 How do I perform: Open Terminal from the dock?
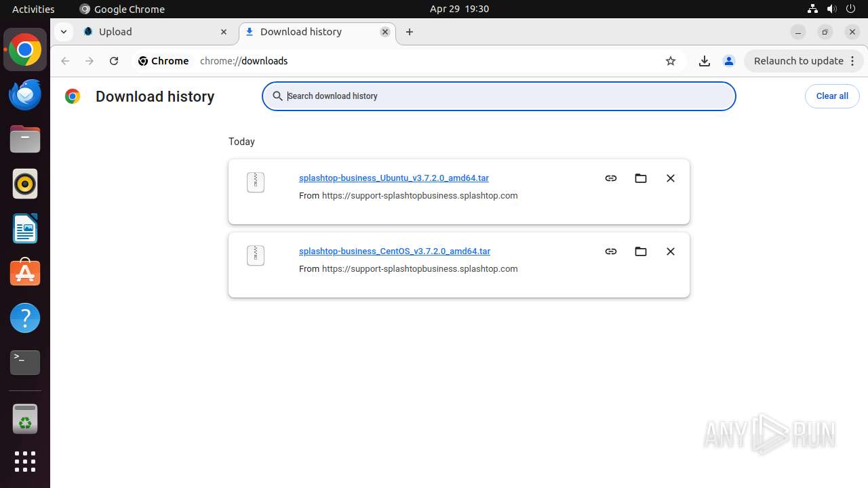pyautogui.click(x=25, y=363)
